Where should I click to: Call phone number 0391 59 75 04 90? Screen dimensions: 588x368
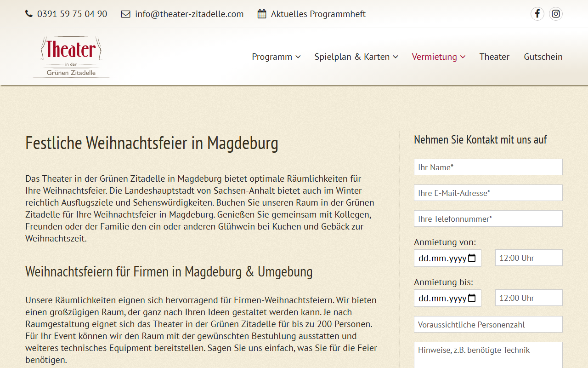click(72, 14)
